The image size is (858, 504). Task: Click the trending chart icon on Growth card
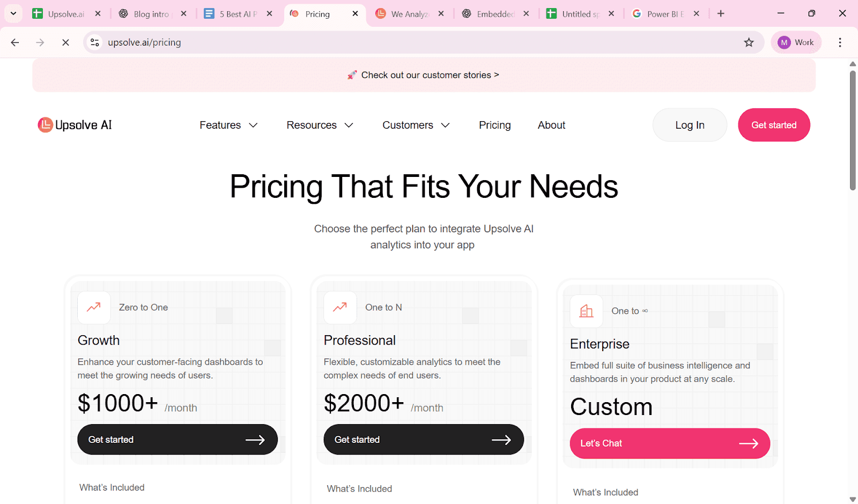point(93,307)
